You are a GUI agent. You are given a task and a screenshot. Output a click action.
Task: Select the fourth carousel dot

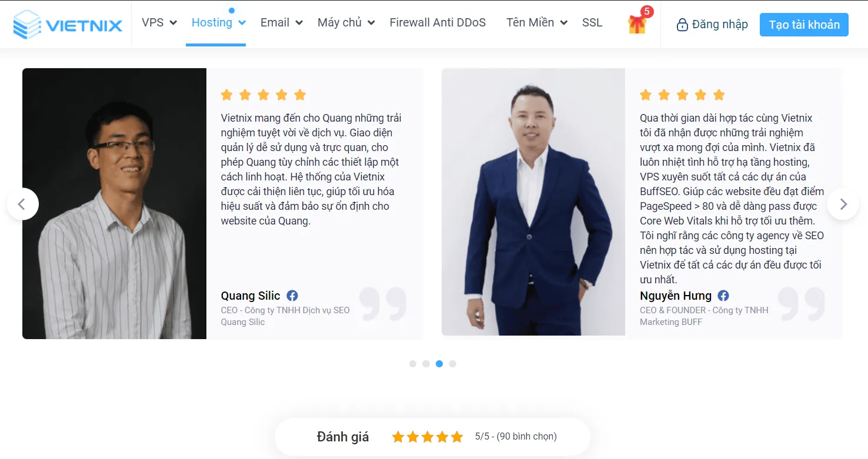[452, 364]
